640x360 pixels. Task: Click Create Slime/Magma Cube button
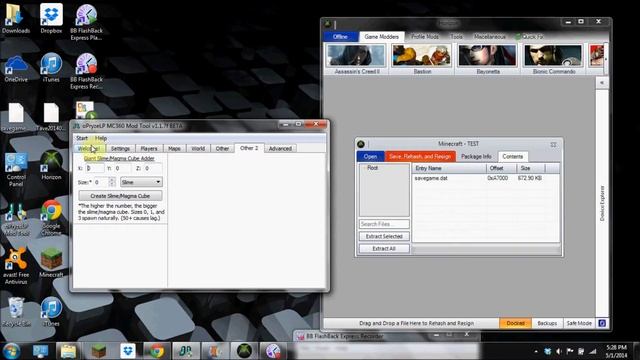click(120, 196)
